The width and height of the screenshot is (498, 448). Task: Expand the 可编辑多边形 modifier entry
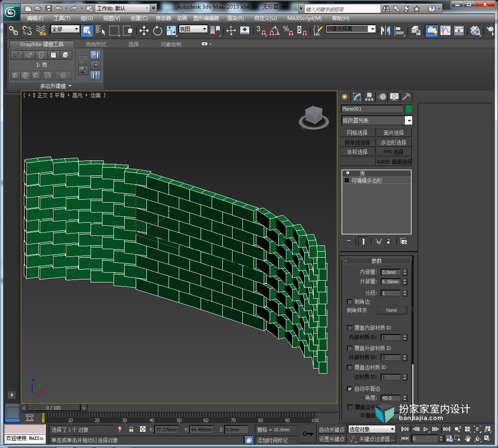point(347,180)
